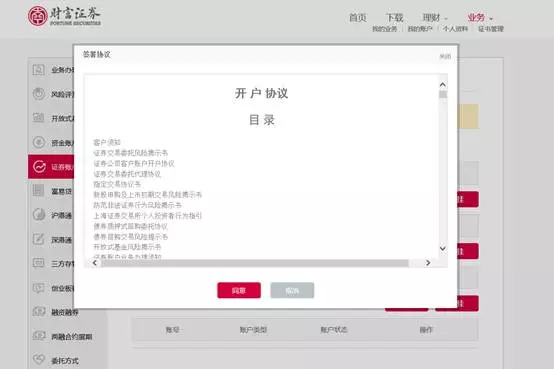Screen dimensions: 554x369
Task: Click 债券质押式回购委托协议 entry
Action: (x=130, y=226)
